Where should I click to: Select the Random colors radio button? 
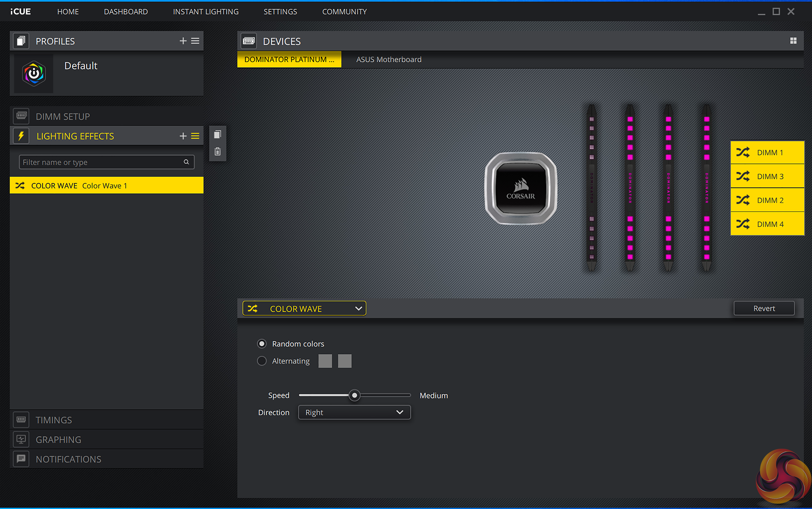(262, 344)
